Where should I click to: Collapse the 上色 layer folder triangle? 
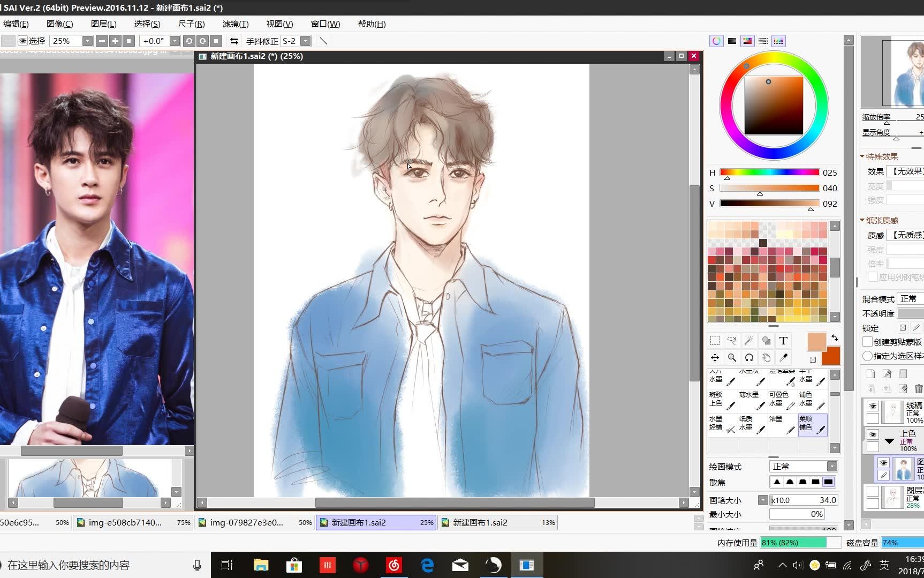click(x=889, y=441)
